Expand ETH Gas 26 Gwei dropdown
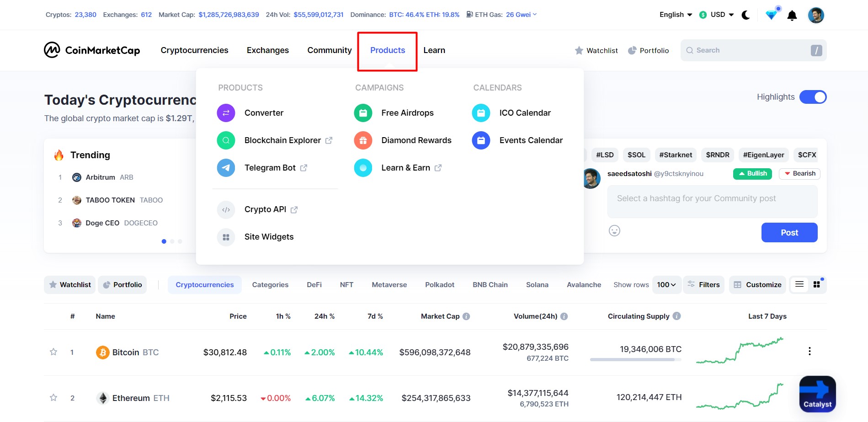This screenshot has height=422, width=868. [521, 15]
